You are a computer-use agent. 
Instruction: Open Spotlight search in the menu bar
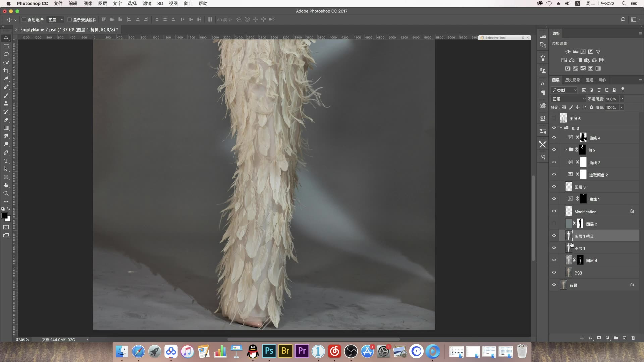(624, 3)
